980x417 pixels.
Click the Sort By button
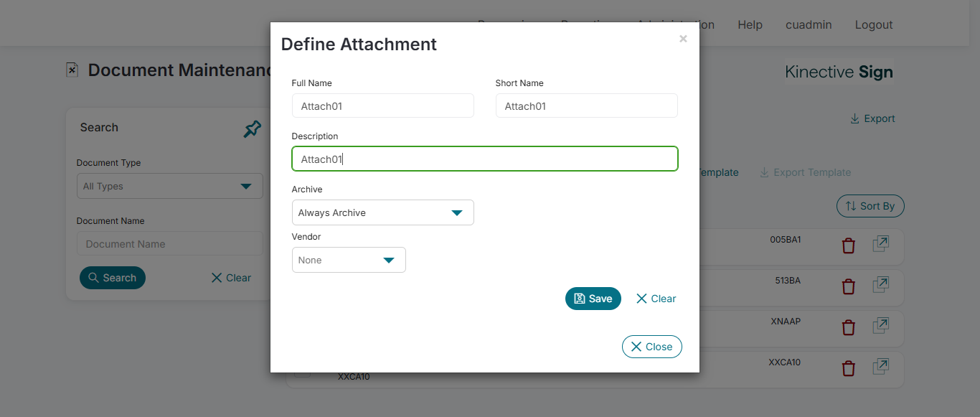point(870,206)
